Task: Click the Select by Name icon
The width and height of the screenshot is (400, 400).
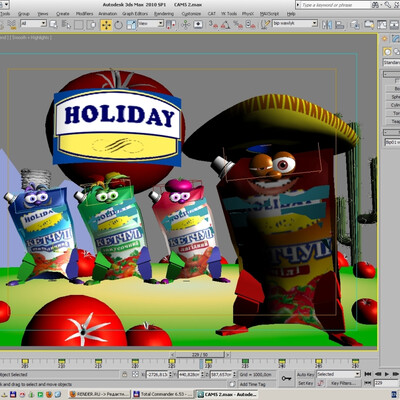Action: click(x=66, y=24)
